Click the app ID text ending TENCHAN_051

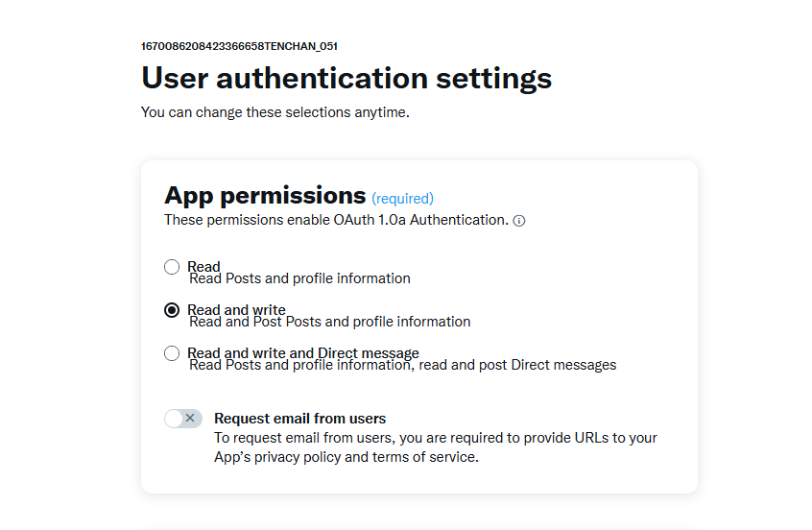(239, 46)
